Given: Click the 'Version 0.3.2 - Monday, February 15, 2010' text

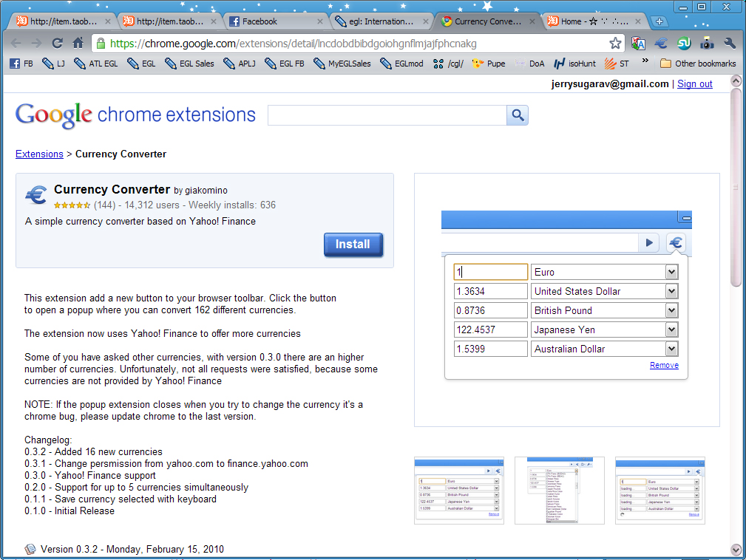Looking at the screenshot, I should click(132, 549).
